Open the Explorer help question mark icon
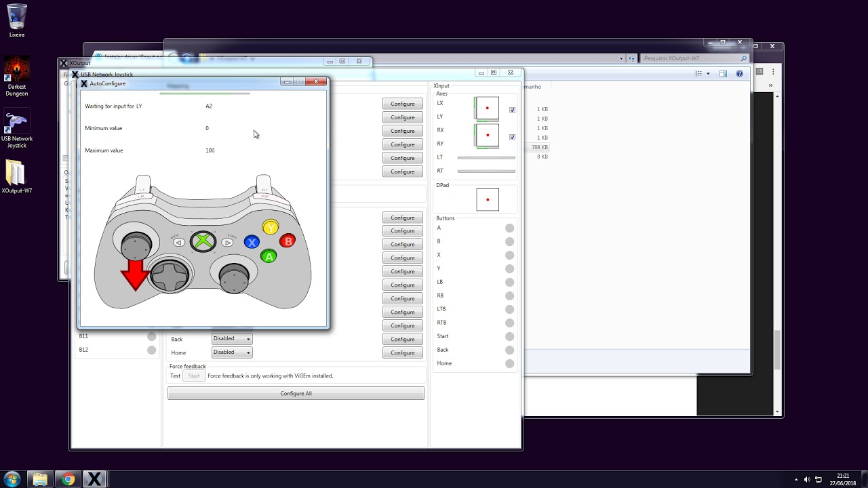The image size is (868, 488). click(x=740, y=73)
